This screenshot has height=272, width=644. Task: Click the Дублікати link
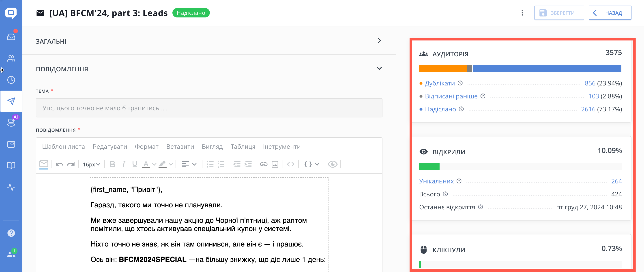pyautogui.click(x=440, y=83)
